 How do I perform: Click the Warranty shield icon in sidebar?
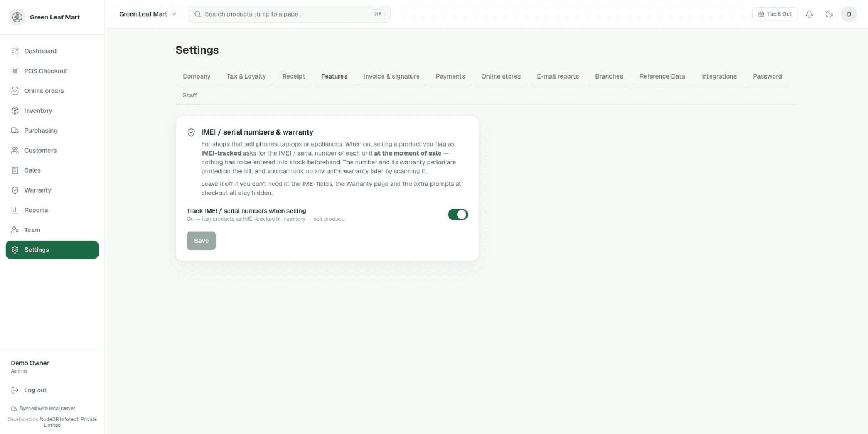pos(15,190)
